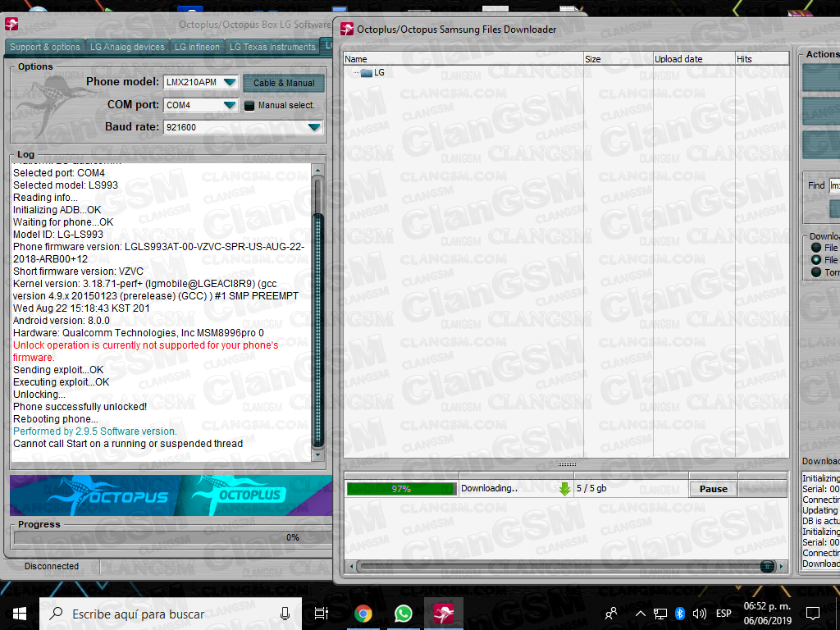Sort the file list by Upload date column
The width and height of the screenshot is (840, 630).
point(694,59)
